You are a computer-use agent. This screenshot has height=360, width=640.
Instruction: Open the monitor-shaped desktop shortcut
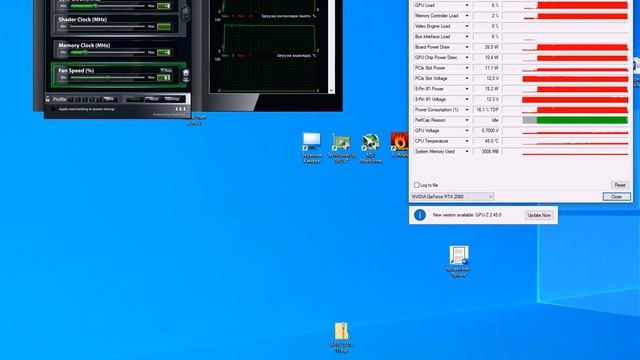click(x=312, y=148)
